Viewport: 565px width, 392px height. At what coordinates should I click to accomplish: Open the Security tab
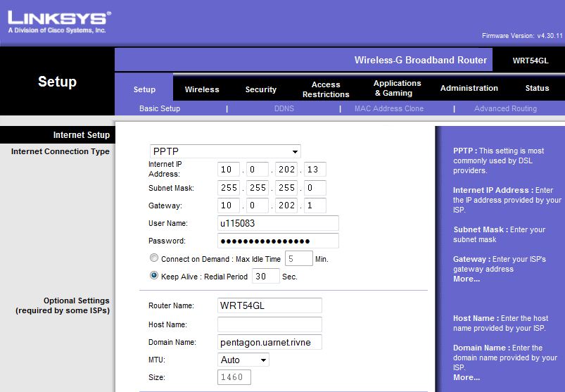[260, 89]
